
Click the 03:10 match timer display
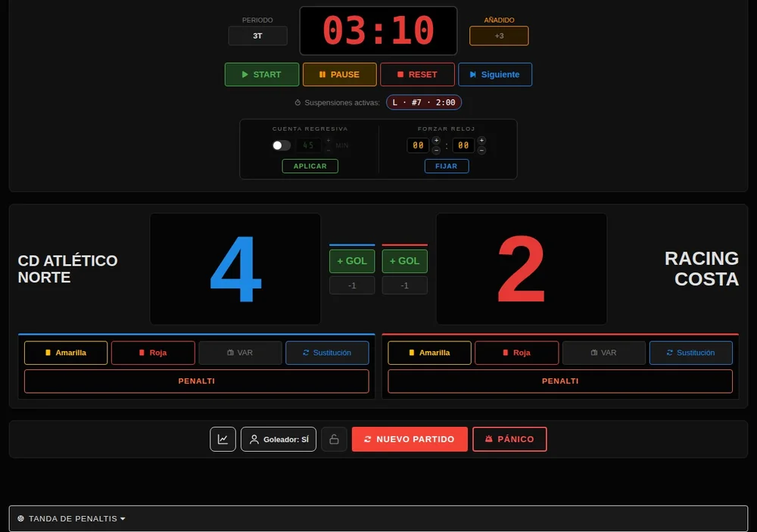point(378,31)
